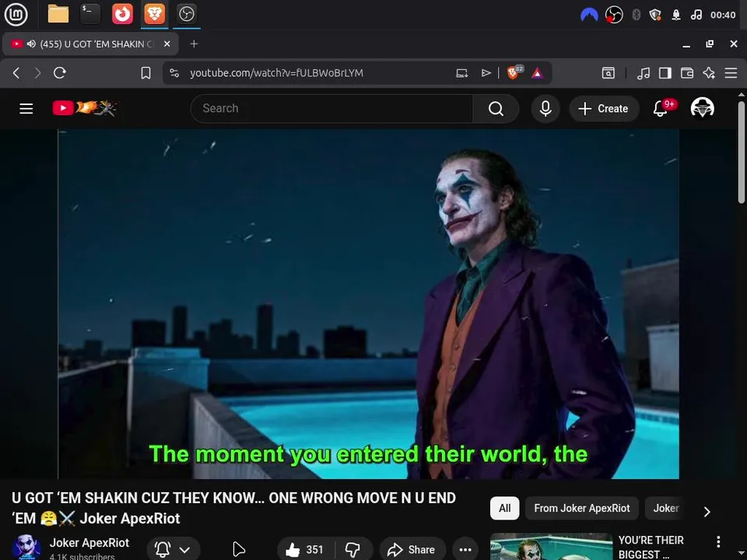Expand the YouTube guide menu
747x560 pixels.
point(26,109)
